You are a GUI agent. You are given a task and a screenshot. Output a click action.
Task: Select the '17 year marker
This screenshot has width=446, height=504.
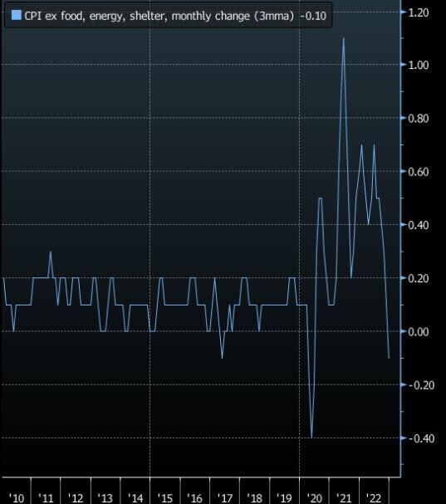click(225, 498)
